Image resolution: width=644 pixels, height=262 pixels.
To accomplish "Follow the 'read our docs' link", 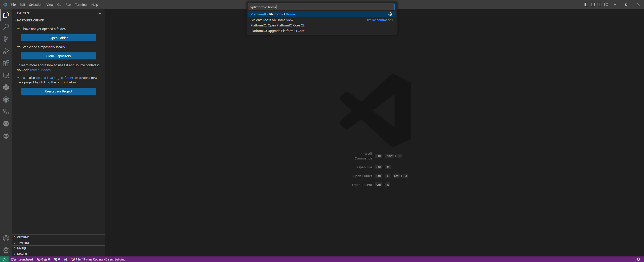I will click(x=40, y=70).
